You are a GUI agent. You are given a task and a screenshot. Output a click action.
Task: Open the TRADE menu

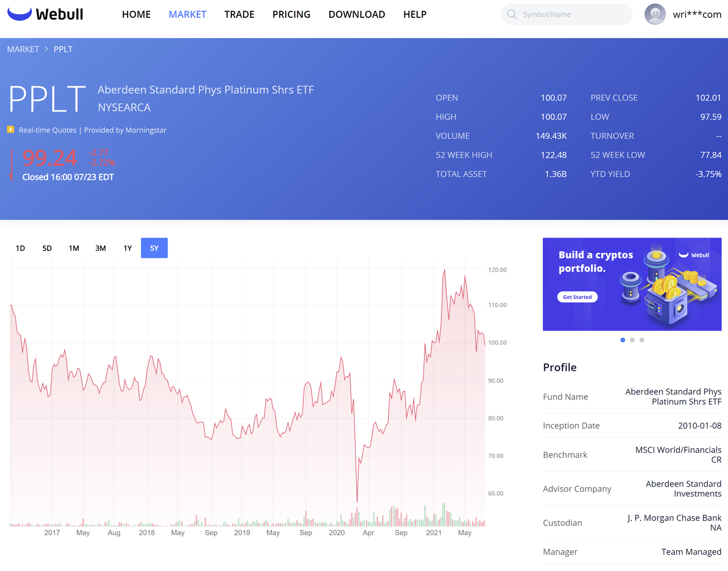tap(239, 15)
